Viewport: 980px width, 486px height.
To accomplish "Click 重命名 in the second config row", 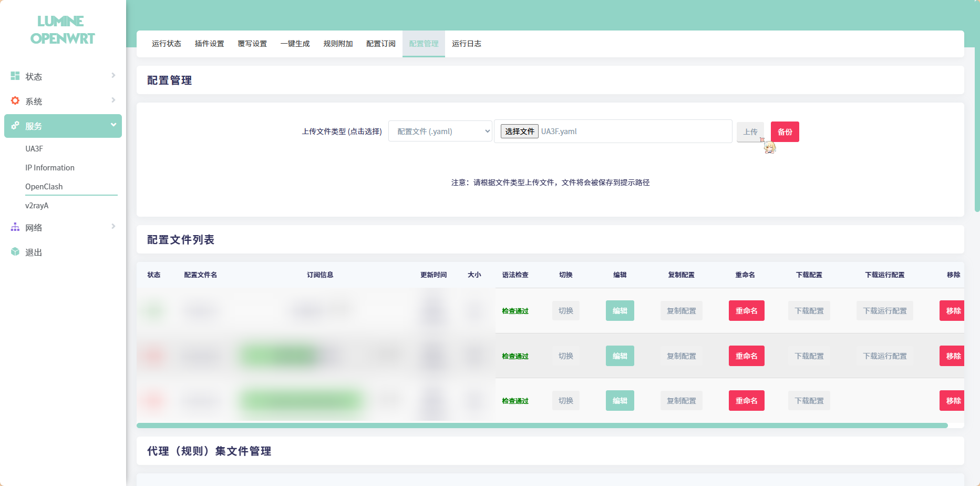I will (x=746, y=356).
